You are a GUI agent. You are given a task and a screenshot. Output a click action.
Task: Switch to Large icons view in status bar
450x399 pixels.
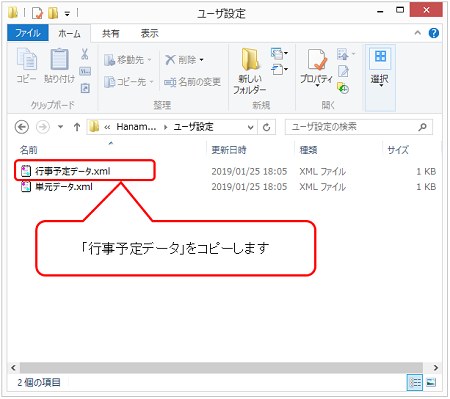pyautogui.click(x=431, y=382)
